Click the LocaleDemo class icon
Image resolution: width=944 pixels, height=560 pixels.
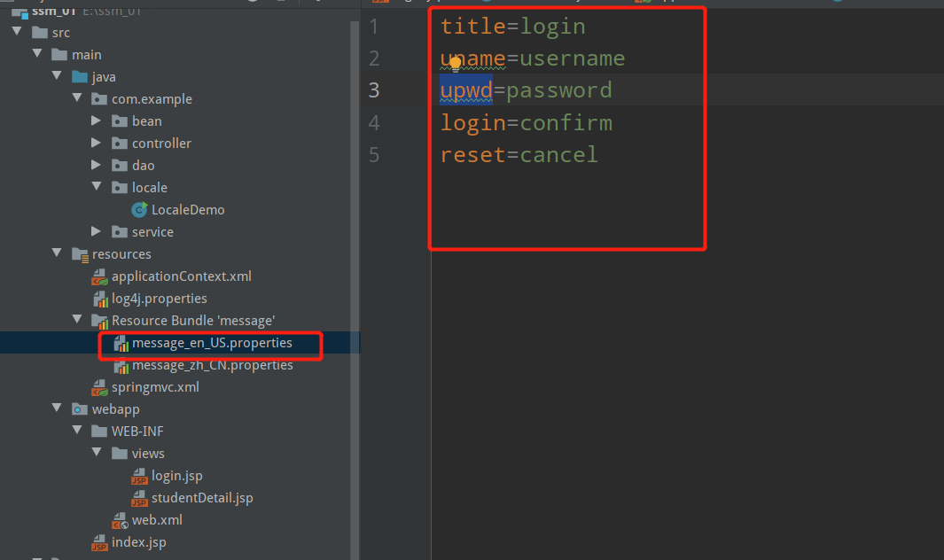[140, 209]
